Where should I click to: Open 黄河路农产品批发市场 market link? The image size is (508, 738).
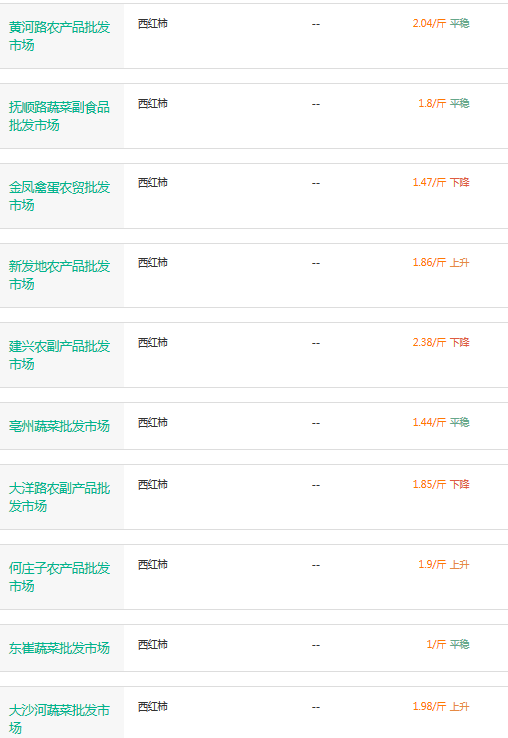point(59,36)
